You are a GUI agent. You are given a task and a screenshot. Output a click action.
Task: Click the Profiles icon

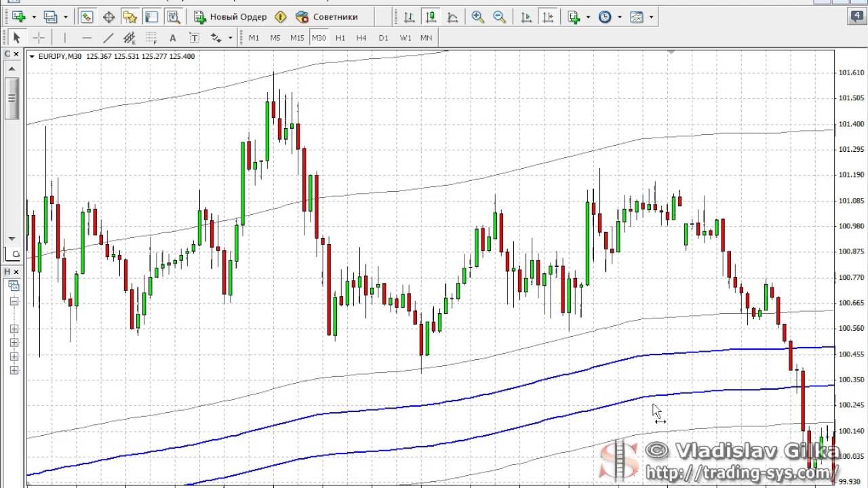point(50,17)
